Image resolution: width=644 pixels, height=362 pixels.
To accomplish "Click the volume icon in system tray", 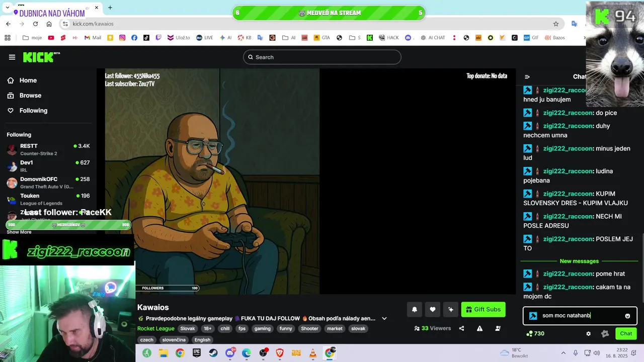I will [596, 353].
